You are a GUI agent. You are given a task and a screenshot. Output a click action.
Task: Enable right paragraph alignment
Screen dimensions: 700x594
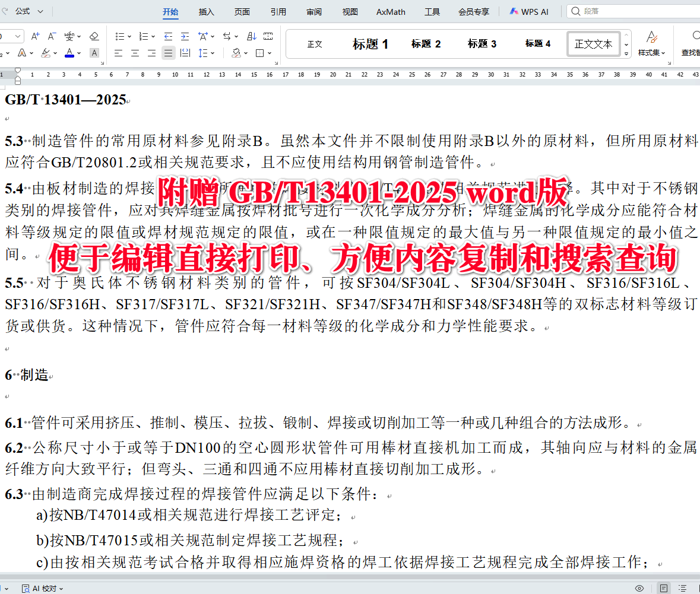point(151,53)
